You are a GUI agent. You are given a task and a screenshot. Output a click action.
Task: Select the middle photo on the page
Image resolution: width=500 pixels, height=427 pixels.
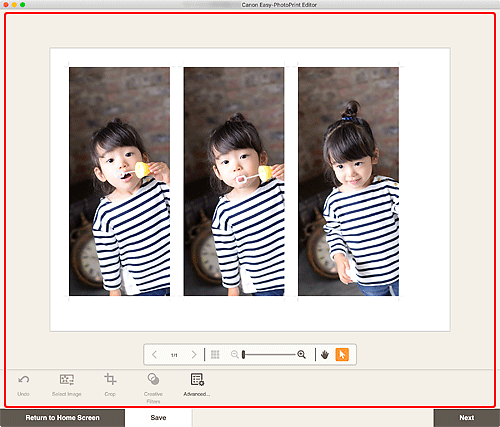(234, 181)
